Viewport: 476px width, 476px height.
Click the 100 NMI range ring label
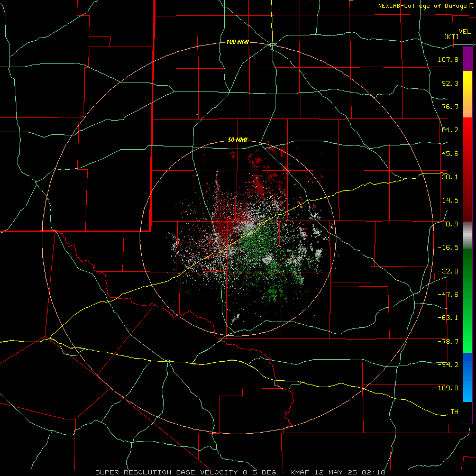[x=237, y=42]
